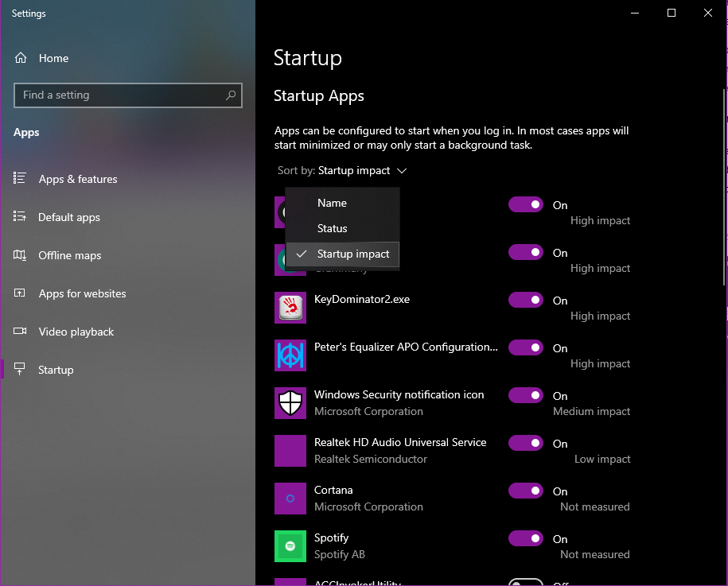The image size is (728, 586).
Task: Click the Offline maps icon
Action: 21,255
